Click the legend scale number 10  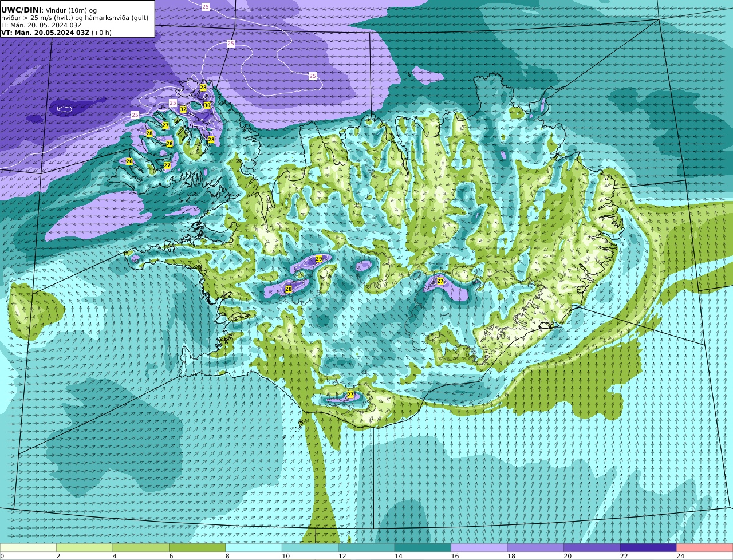[286, 556]
